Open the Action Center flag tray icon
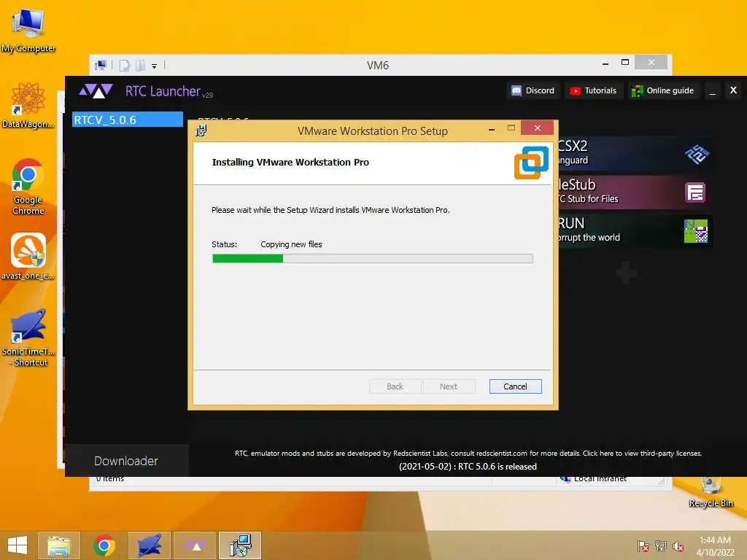This screenshot has width=747, height=560. point(643,546)
